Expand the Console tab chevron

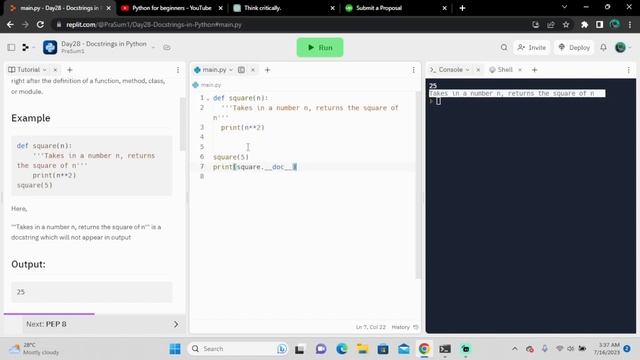(467, 70)
